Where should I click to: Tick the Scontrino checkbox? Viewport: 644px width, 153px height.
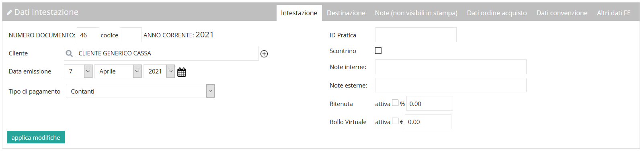point(378,51)
